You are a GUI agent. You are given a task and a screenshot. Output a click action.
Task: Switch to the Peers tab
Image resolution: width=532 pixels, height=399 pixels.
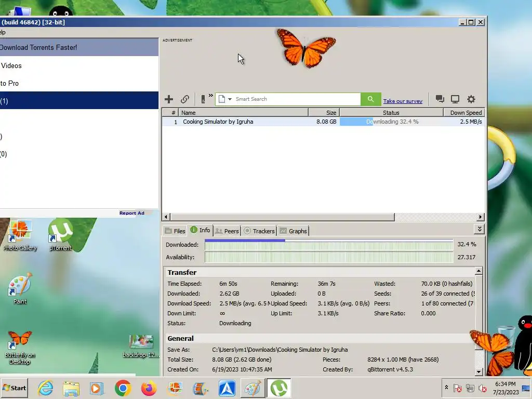(227, 231)
